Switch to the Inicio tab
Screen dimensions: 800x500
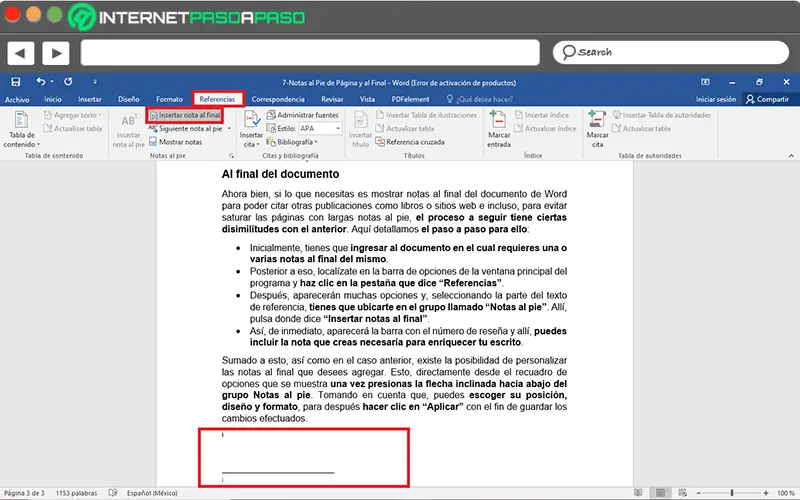pyautogui.click(x=53, y=99)
